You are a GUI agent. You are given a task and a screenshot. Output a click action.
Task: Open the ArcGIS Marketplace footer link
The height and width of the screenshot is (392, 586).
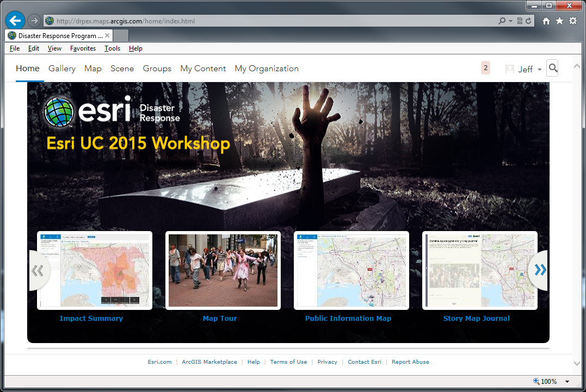tap(209, 362)
